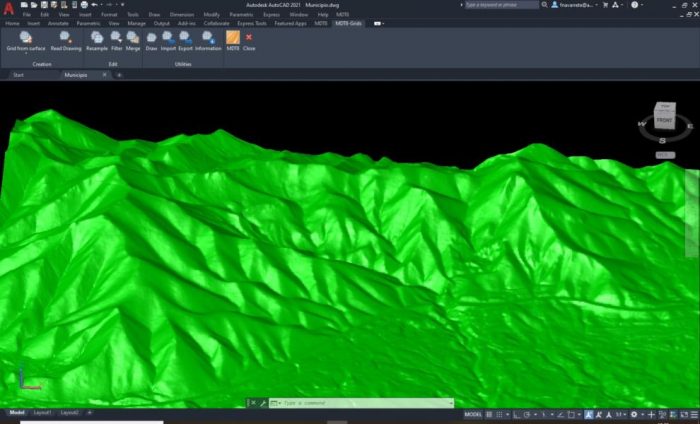Toggle Clean Screen icon in status bar

[684, 415]
